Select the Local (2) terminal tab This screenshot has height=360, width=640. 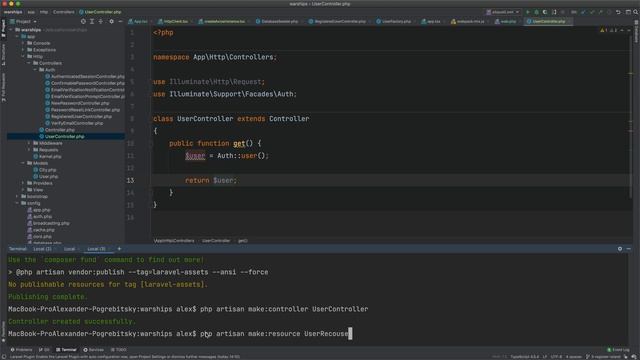click(x=42, y=249)
